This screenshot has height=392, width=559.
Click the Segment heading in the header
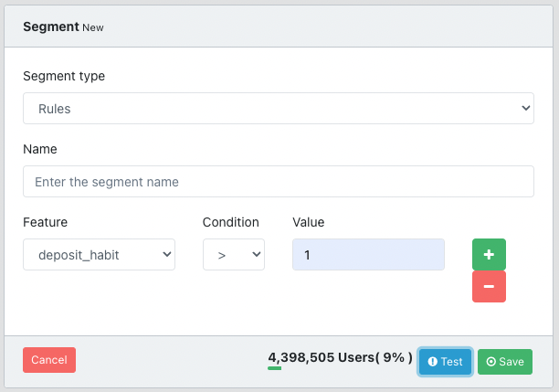pos(50,26)
